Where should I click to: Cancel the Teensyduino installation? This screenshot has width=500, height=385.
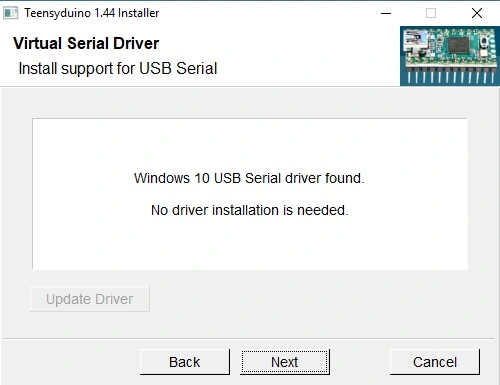coord(435,362)
